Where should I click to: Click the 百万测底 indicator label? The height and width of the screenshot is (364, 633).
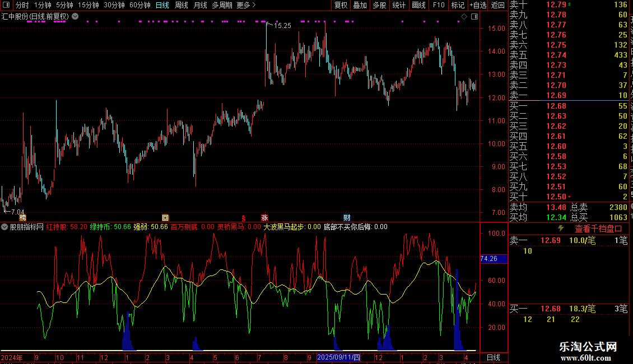(x=193, y=227)
